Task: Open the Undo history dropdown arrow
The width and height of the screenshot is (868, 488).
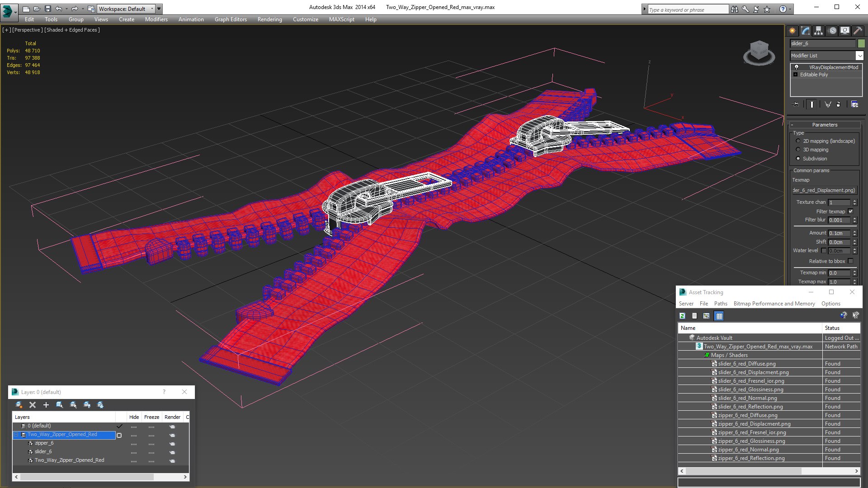Action: point(66,9)
